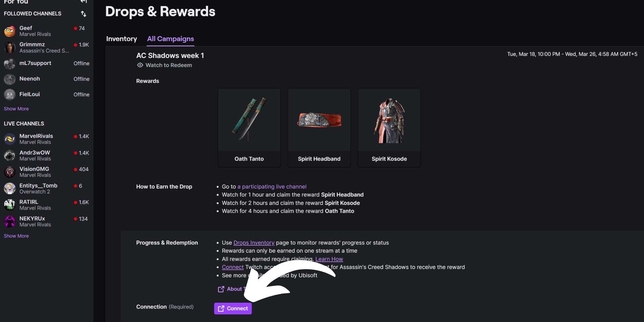Viewport: 644px width, 322px height.
Task: Open Geef's channel avatar
Action: coord(10,31)
